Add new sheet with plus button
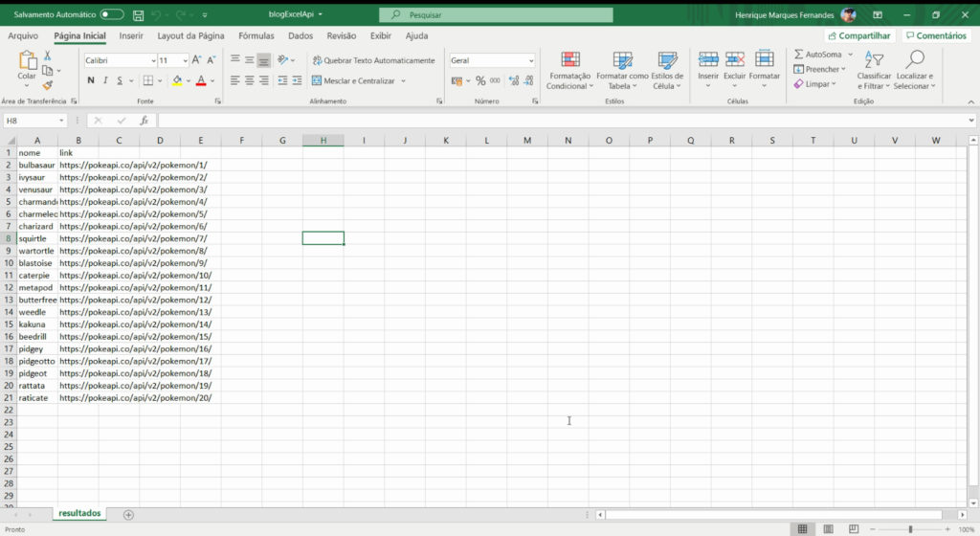The height and width of the screenshot is (536, 980). click(128, 515)
